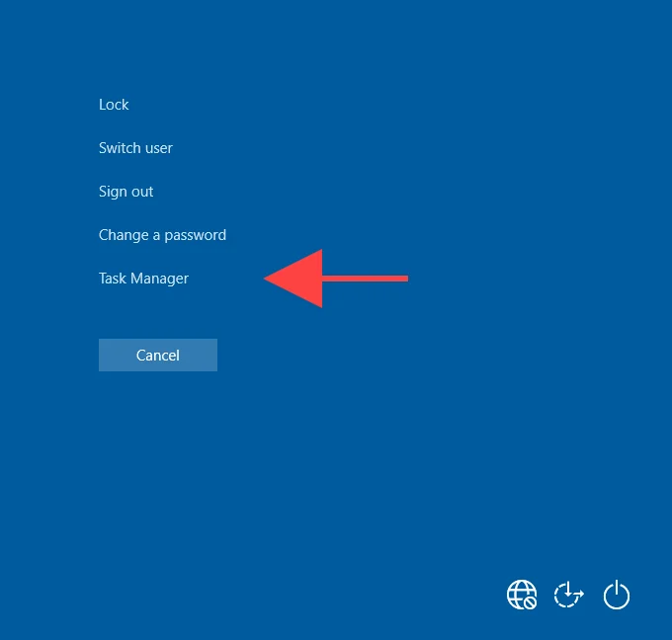This screenshot has height=640, width=672.
Task: Click Task Manager next to the red arrow
Action: point(143,279)
